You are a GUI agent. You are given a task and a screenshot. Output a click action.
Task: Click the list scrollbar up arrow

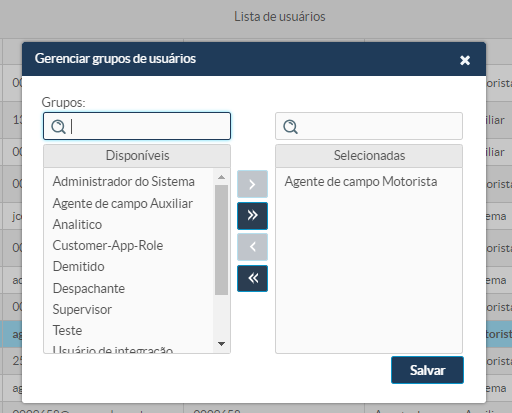tap(221, 177)
